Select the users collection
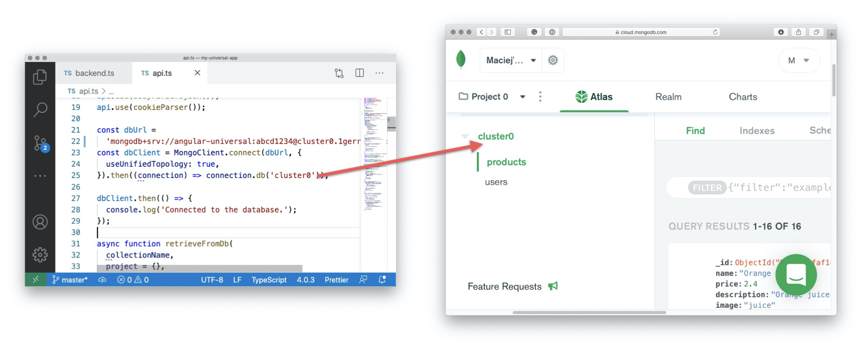This screenshot has width=868, height=351. click(x=496, y=182)
